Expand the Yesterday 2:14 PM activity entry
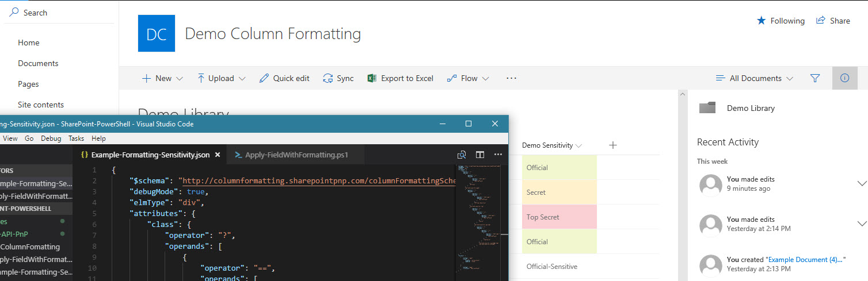 point(862,224)
